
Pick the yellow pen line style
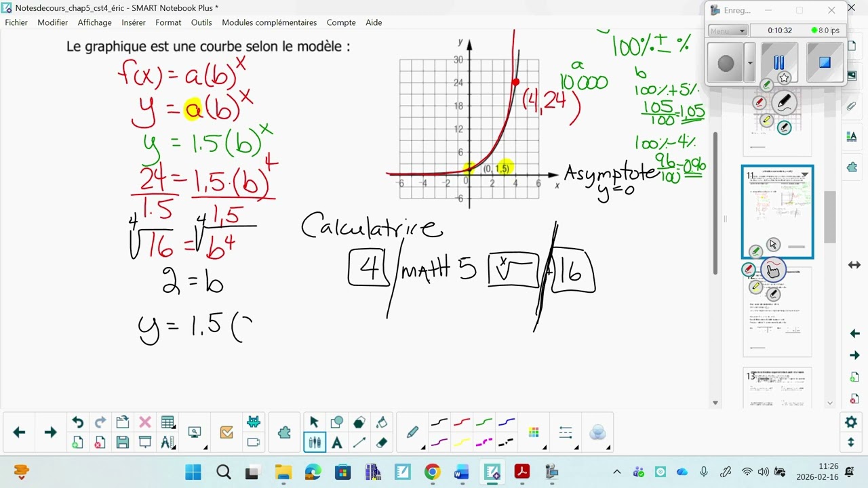462,443
